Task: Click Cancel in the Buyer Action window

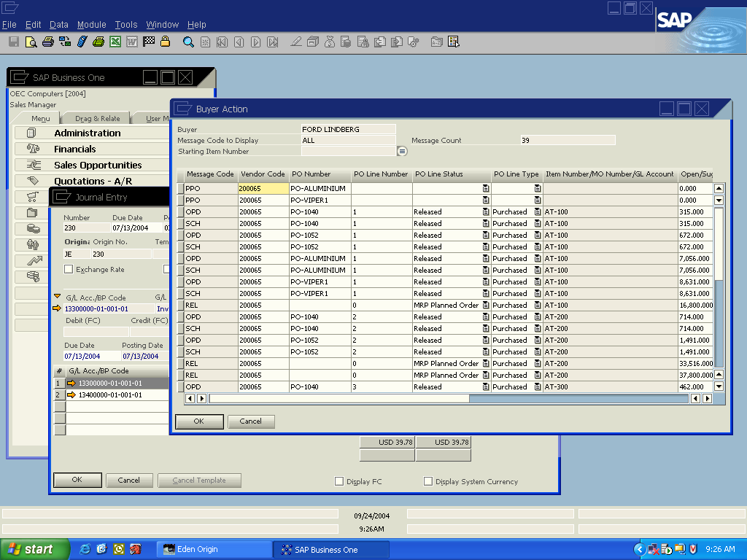Action: 251,421
